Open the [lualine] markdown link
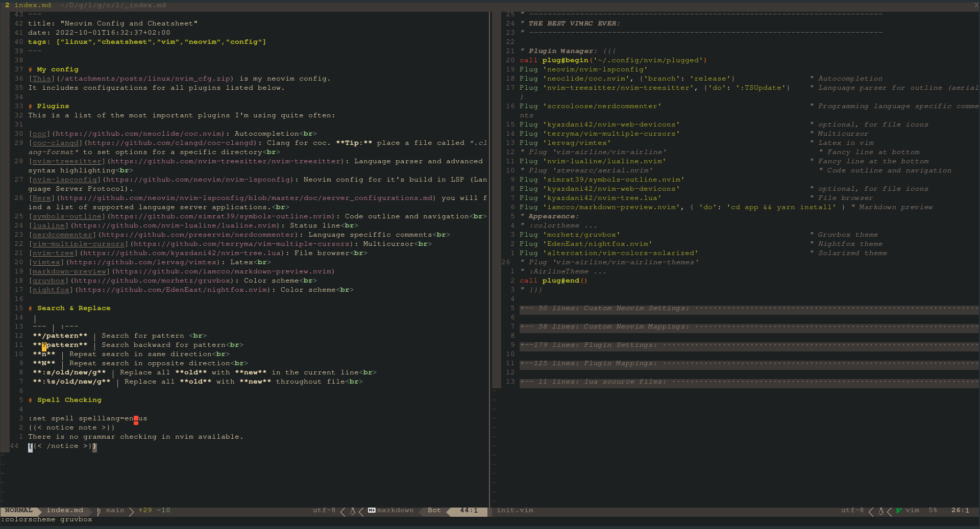Viewport: 980px width, 529px height. pos(48,225)
